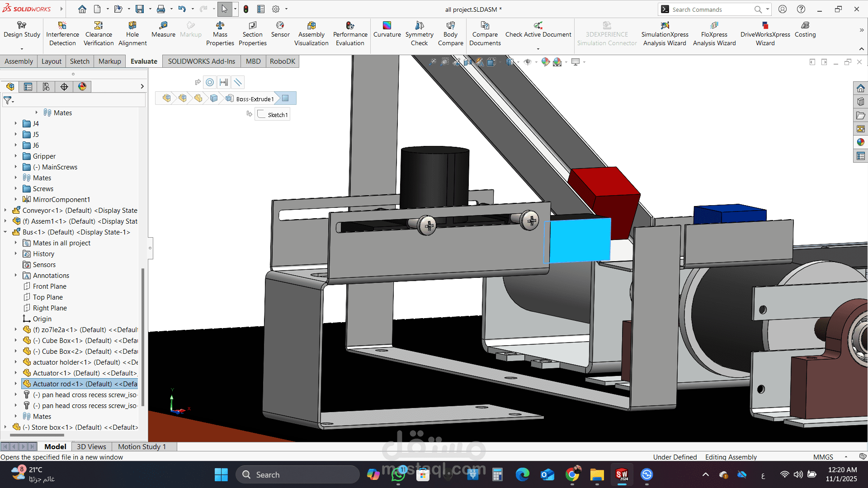The image size is (868, 488).
Task: Select Front Plane in the tree
Action: click(50, 286)
